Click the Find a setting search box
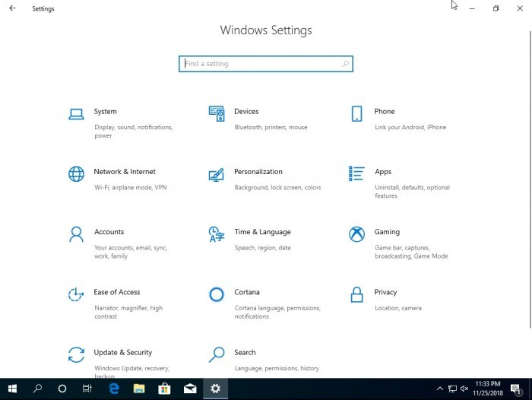532x400 pixels. pos(258,64)
